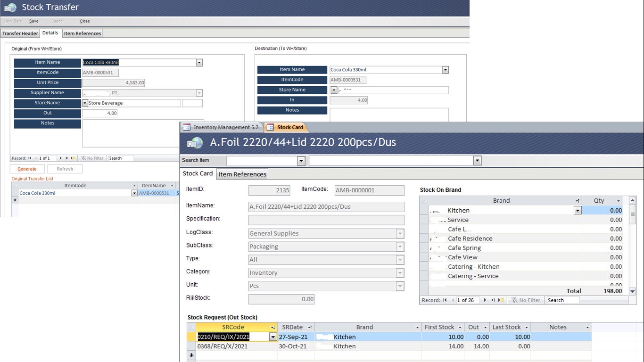Create new blank record in Stock On Brand navigator

(501, 300)
